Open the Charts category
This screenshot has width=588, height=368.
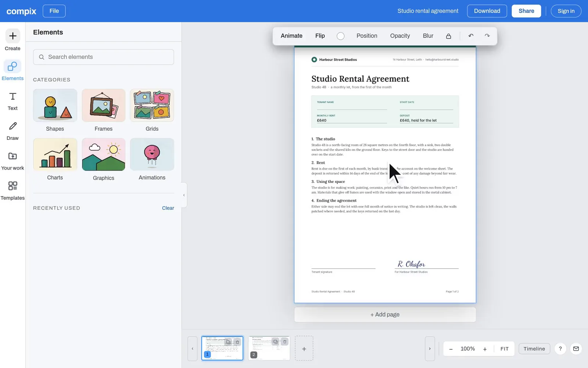[55, 159]
